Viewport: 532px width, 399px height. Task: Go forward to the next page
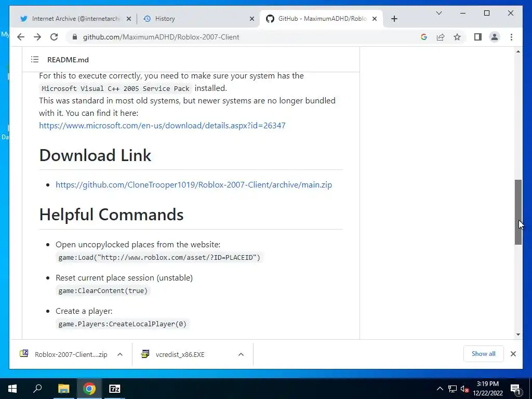37,37
